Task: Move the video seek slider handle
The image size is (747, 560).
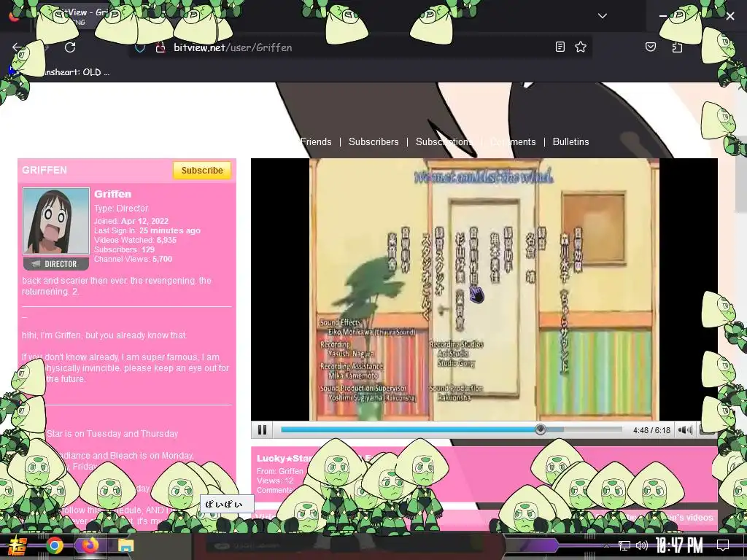Action: click(x=541, y=429)
